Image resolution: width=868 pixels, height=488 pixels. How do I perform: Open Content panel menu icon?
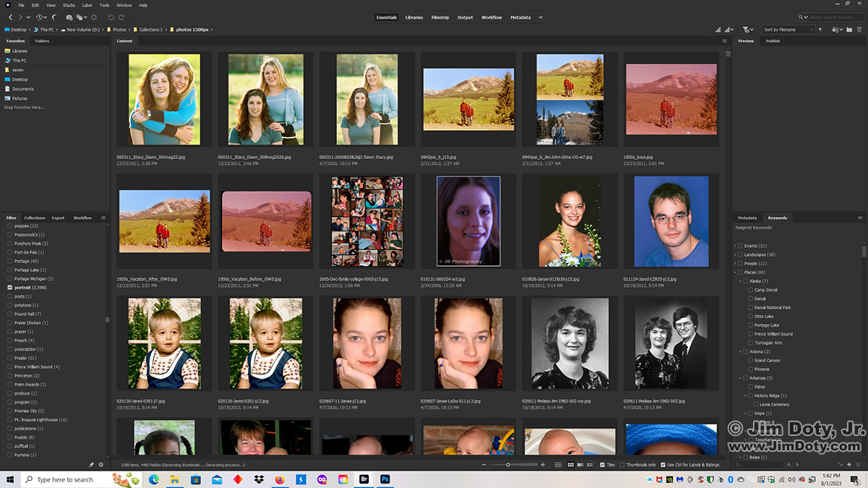[x=724, y=40]
